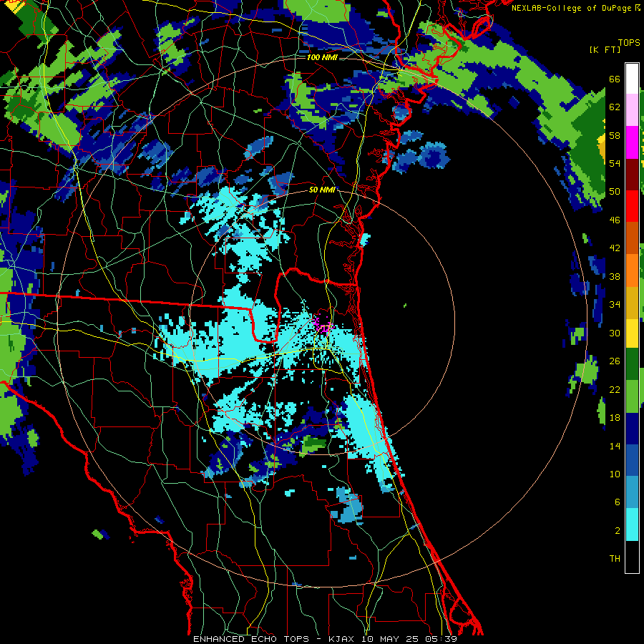The width and height of the screenshot is (644, 644).
Task: Click the '34' legend value
Action: 615,305
